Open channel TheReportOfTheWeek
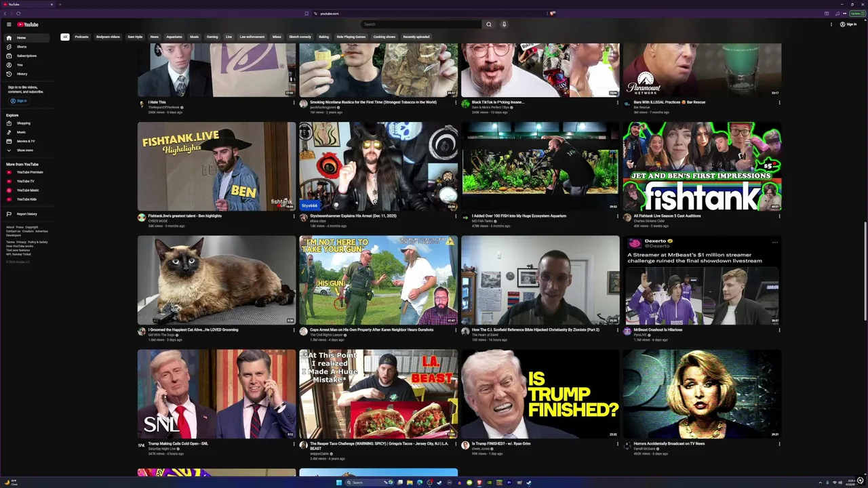 (164, 107)
